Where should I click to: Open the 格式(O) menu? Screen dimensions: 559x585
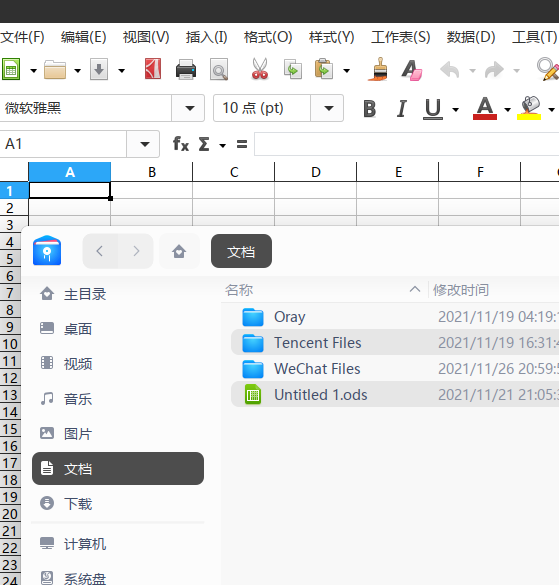pos(268,37)
